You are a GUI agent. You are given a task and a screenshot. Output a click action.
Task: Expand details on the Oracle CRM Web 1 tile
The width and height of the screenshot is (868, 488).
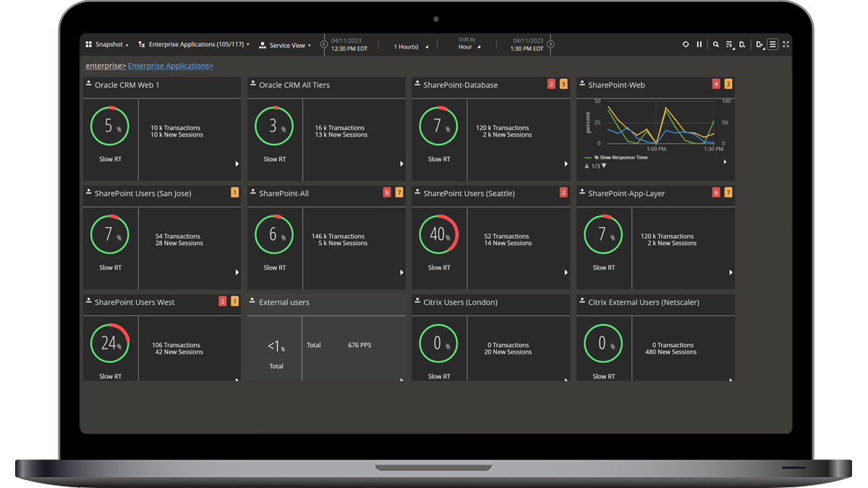[x=237, y=163]
